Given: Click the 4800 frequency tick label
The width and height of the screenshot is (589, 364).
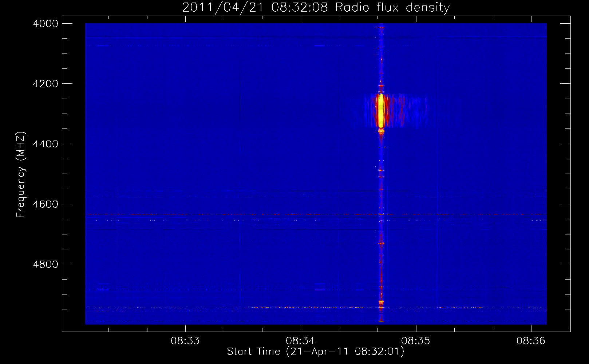Looking at the screenshot, I should 46,264.
